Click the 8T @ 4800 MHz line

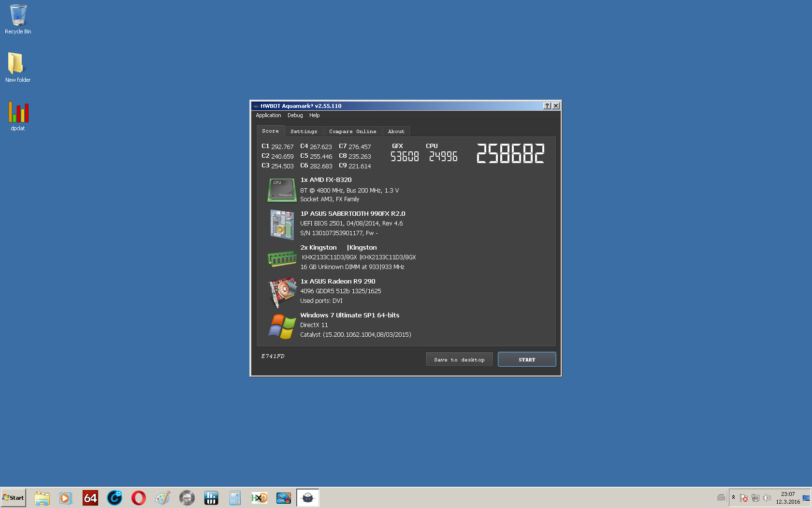pyautogui.click(x=349, y=190)
